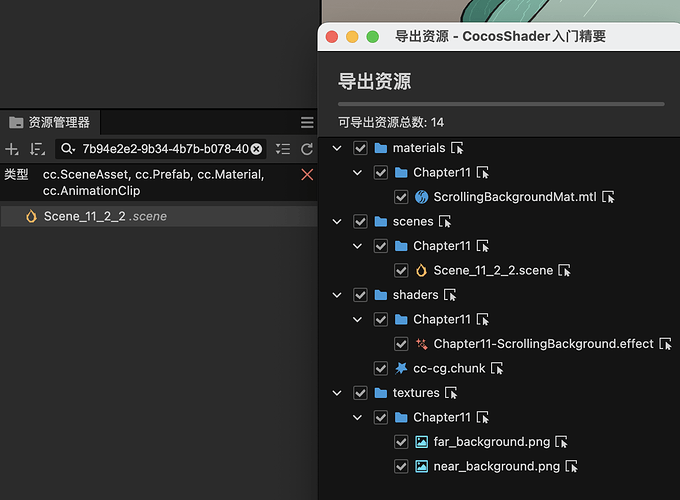
Task: Click the effect file sparkle icon
Action: point(422,344)
